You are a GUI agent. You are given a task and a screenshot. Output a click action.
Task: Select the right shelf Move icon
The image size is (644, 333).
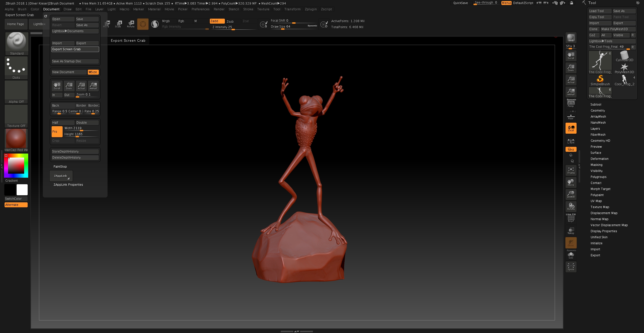(571, 182)
